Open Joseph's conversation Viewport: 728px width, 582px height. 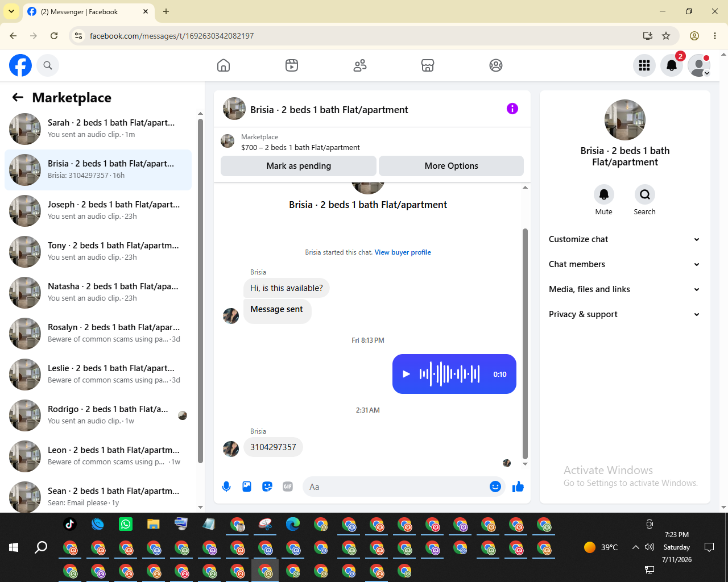click(98, 211)
